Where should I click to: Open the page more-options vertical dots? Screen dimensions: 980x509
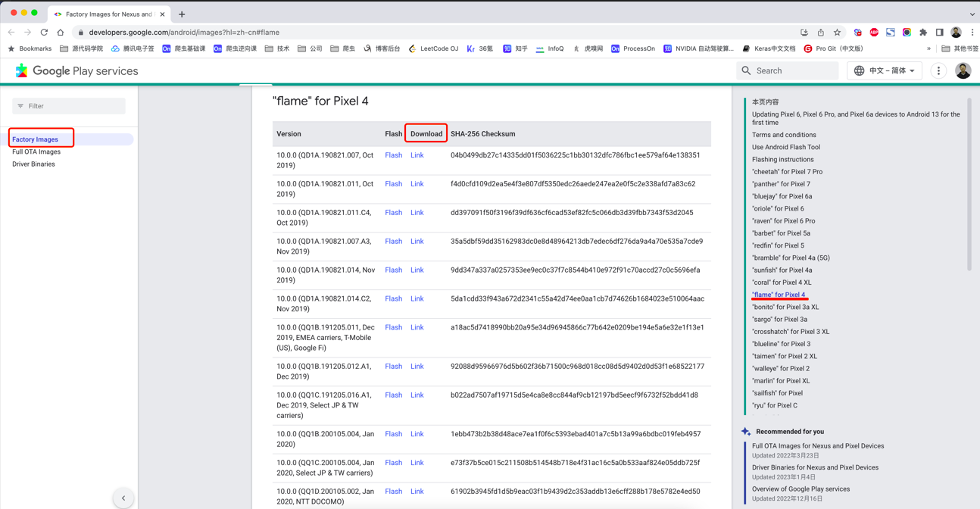tap(938, 70)
